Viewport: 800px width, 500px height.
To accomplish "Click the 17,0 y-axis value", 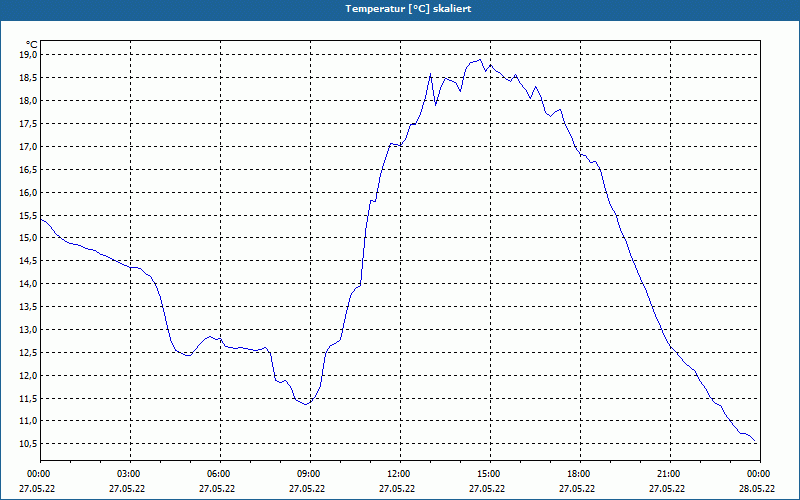I will click(x=29, y=146).
